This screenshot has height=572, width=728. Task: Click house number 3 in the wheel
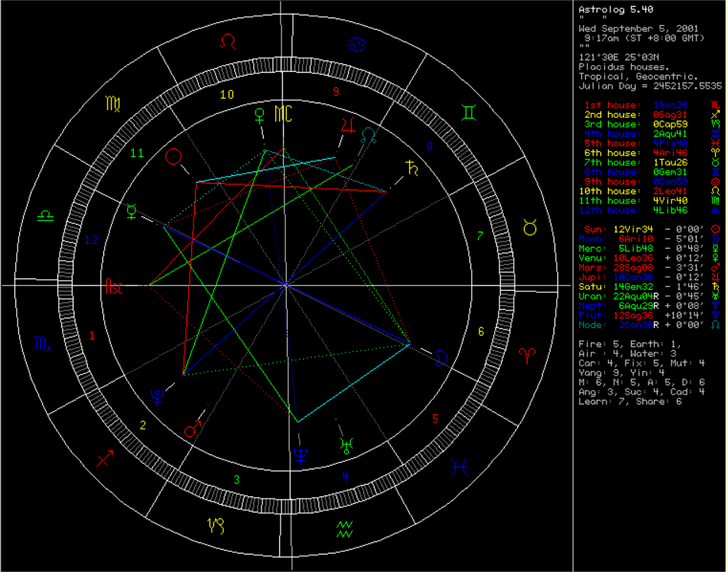tap(236, 479)
